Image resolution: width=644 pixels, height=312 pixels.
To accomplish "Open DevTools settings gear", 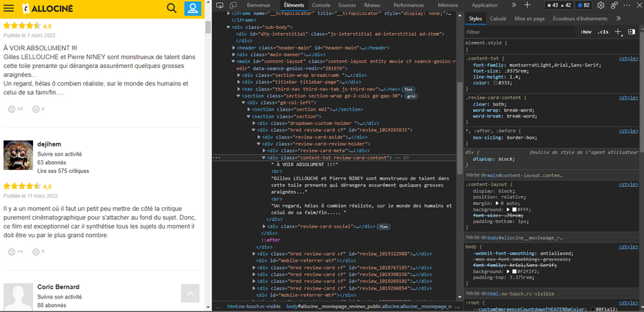I will (601, 5).
